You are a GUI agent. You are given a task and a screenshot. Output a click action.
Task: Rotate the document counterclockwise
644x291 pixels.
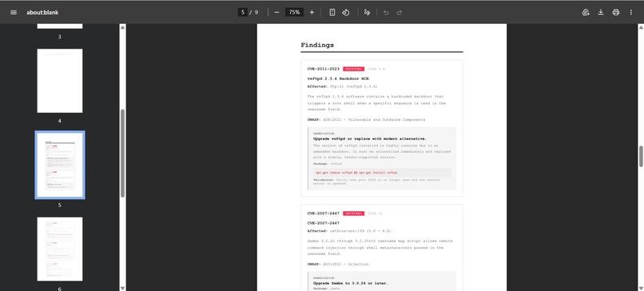pos(346,12)
